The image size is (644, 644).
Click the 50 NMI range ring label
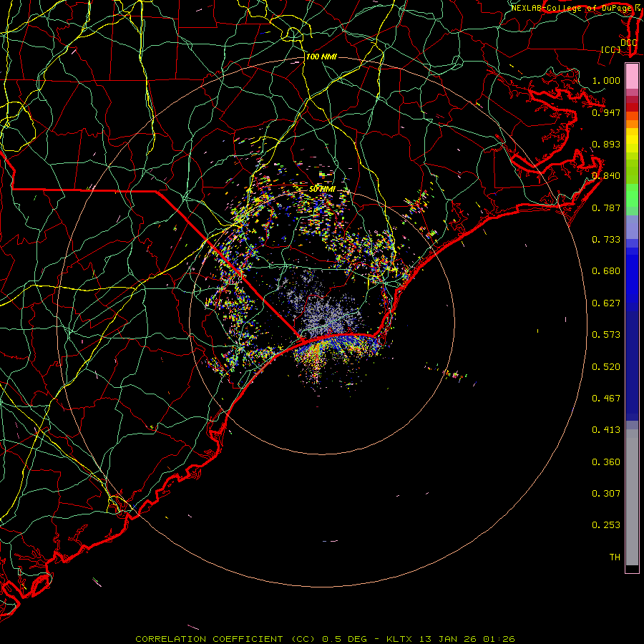[x=322, y=189]
